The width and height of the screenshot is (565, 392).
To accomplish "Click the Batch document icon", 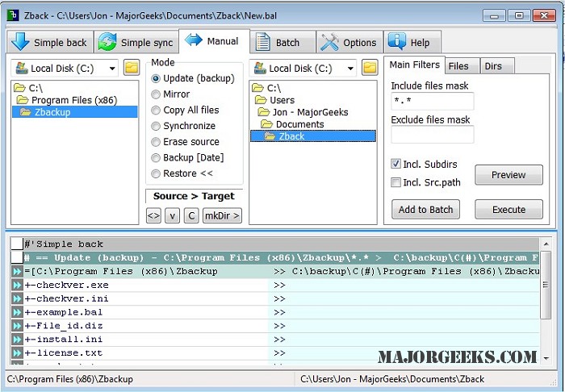I will tap(262, 42).
